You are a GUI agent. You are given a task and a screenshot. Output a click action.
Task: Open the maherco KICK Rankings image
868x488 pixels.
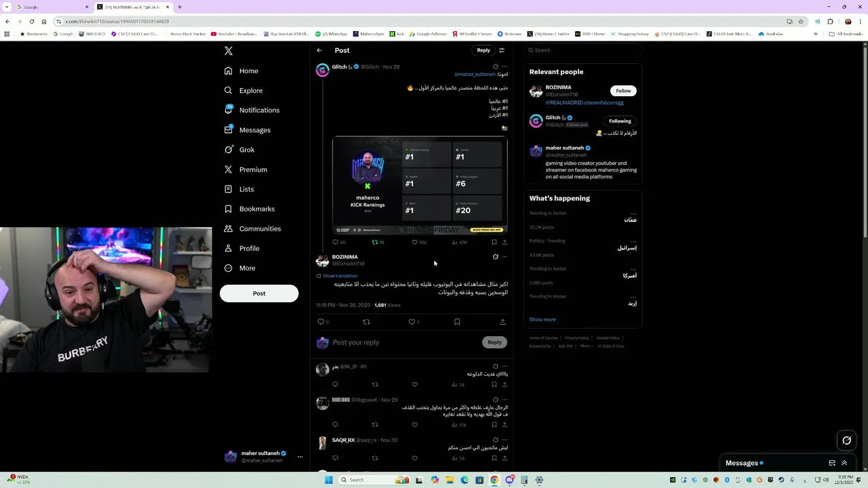[x=420, y=185]
